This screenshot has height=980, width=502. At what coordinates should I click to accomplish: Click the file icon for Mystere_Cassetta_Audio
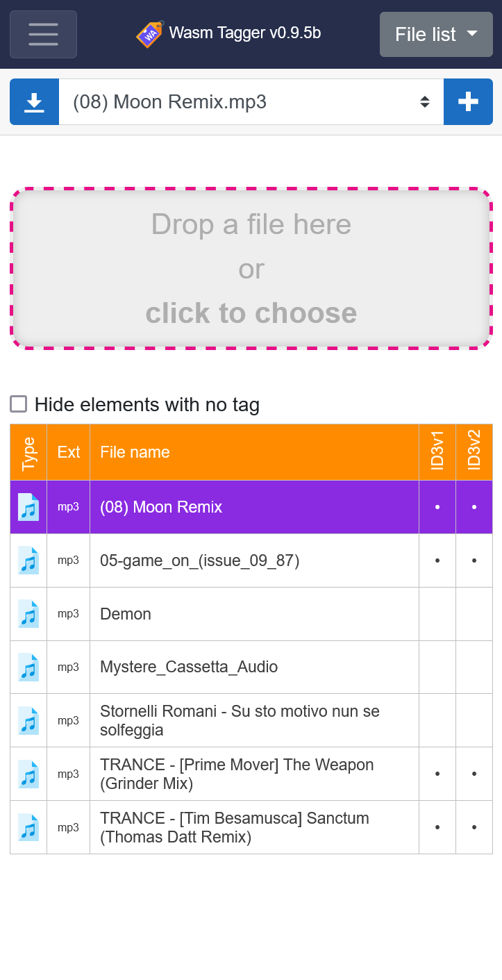pos(28,667)
